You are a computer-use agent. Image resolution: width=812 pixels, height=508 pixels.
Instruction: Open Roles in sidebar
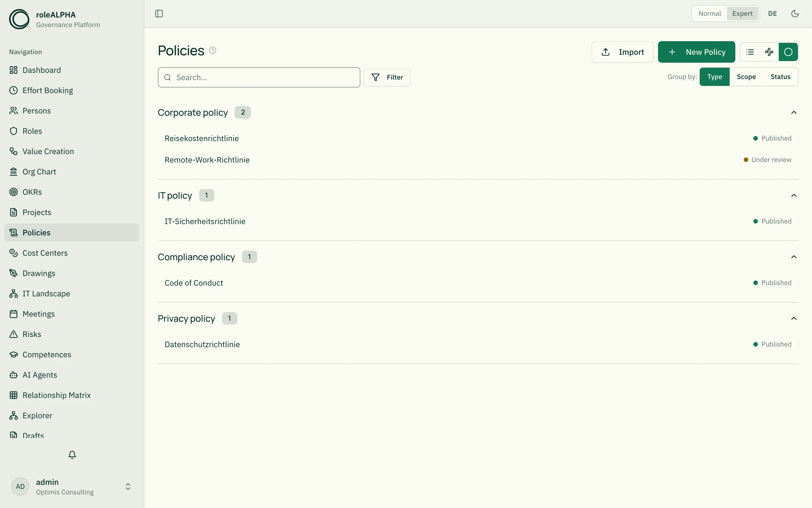(x=72, y=131)
